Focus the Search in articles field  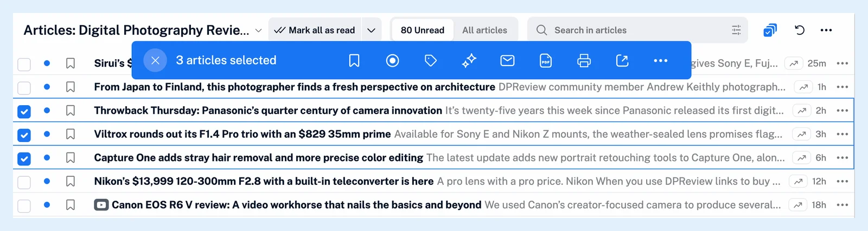(637, 30)
